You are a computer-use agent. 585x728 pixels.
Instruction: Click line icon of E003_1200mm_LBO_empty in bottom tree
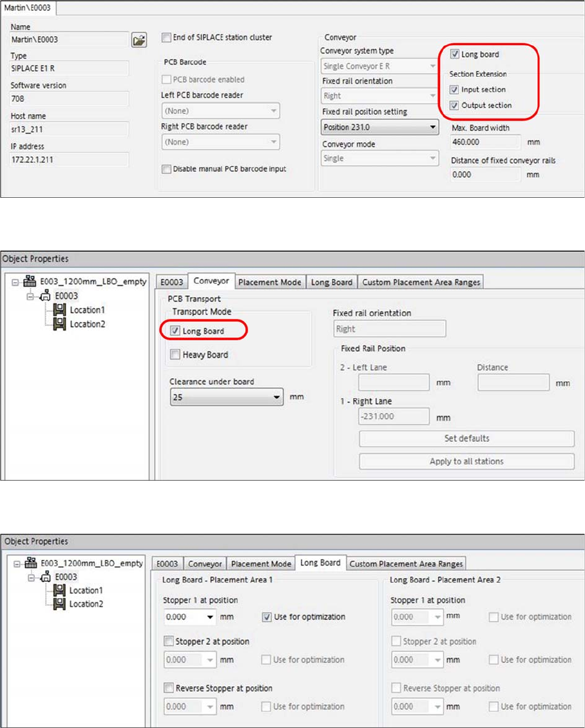point(31,562)
